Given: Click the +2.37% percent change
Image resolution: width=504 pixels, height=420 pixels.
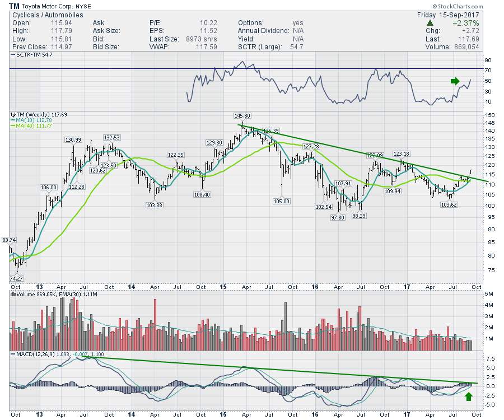Looking at the screenshot, I should coord(466,23).
